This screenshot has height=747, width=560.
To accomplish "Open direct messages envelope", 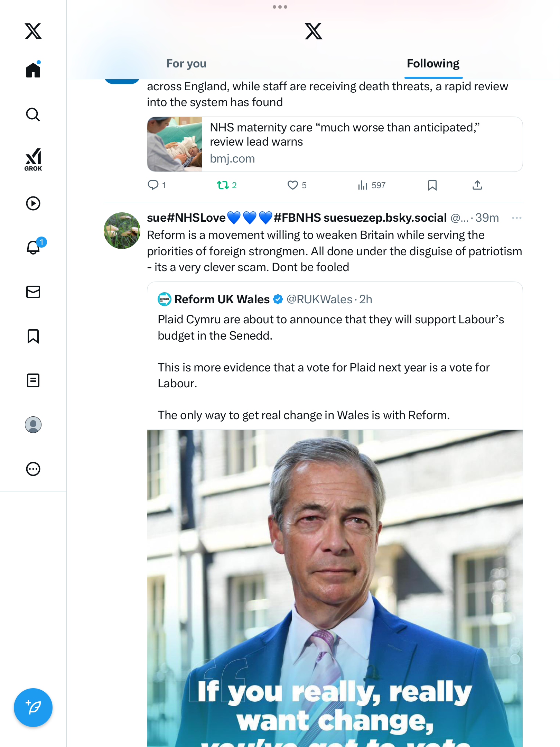I will point(33,292).
